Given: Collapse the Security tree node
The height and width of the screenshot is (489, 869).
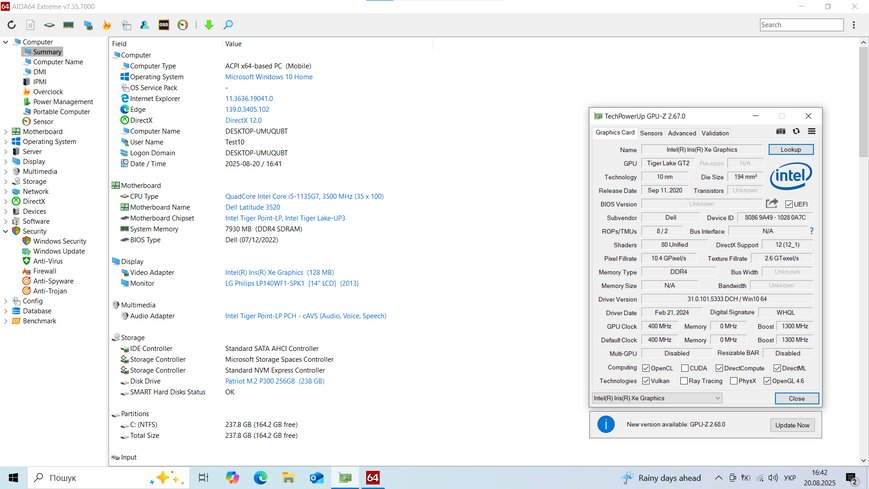Looking at the screenshot, I should [6, 231].
